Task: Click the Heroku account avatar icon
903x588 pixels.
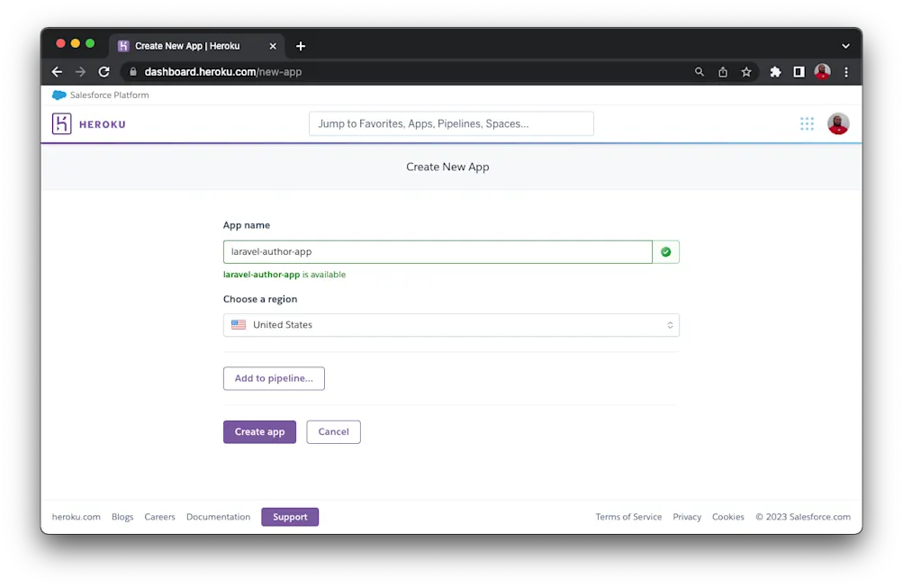Action: 838,123
